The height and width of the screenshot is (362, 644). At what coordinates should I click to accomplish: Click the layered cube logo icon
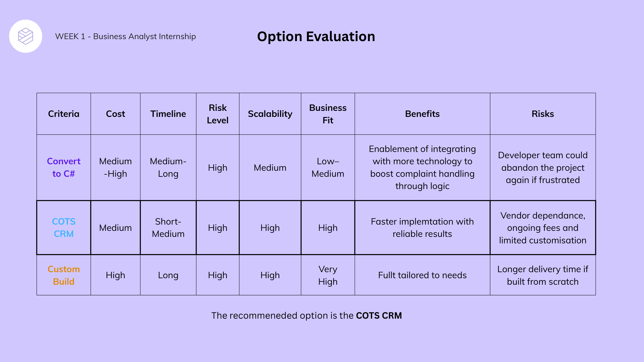pyautogui.click(x=25, y=36)
